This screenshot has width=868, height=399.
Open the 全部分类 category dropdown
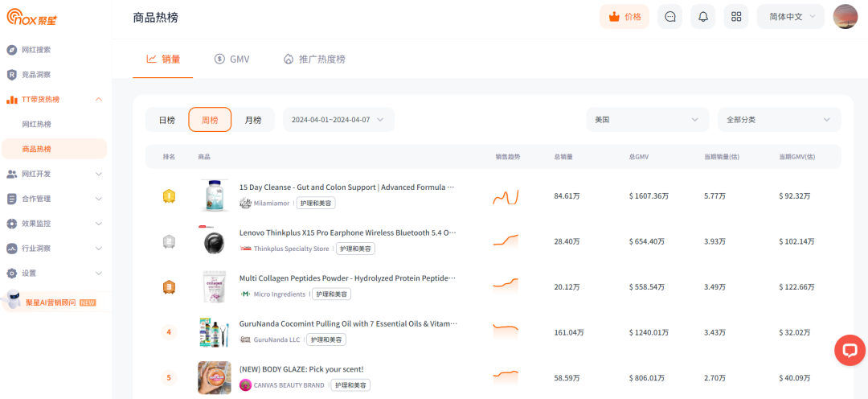click(780, 120)
